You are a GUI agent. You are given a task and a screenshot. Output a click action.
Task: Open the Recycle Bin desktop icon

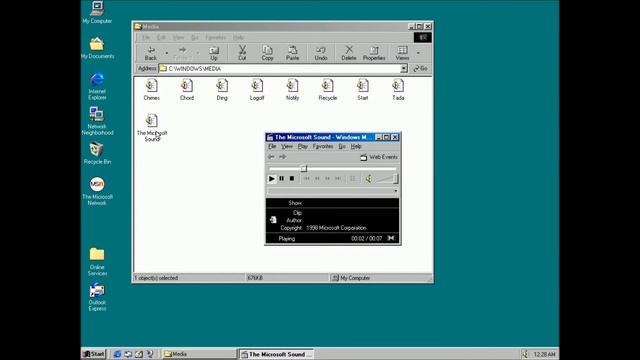(x=97, y=153)
